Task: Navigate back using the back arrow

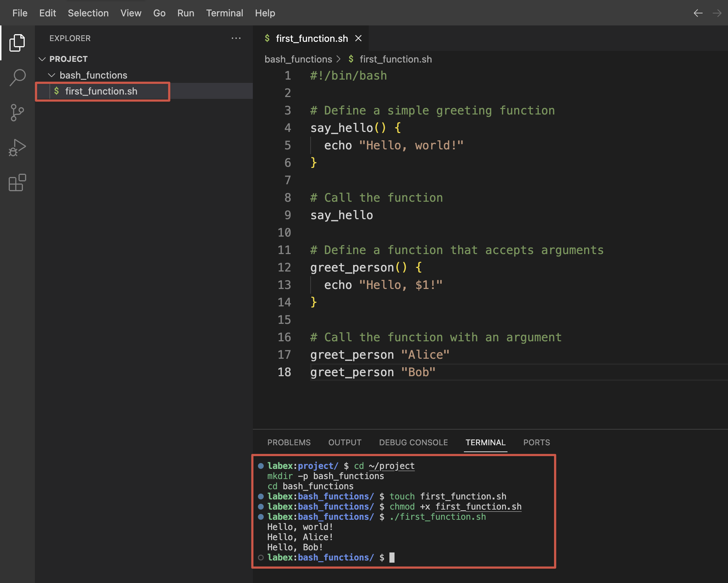Action: tap(698, 13)
